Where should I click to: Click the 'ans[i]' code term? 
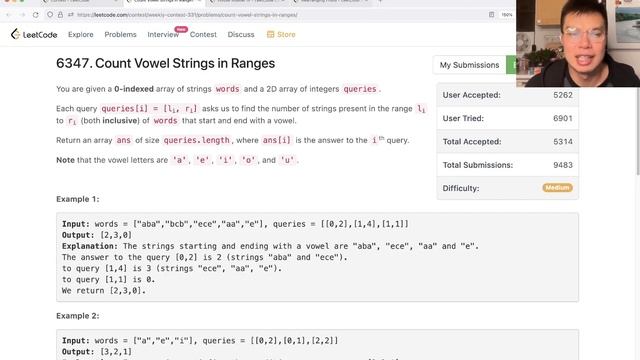click(276, 140)
